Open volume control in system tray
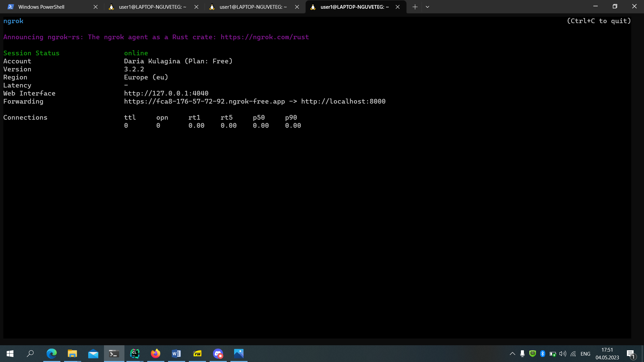The height and width of the screenshot is (362, 644). click(x=563, y=354)
